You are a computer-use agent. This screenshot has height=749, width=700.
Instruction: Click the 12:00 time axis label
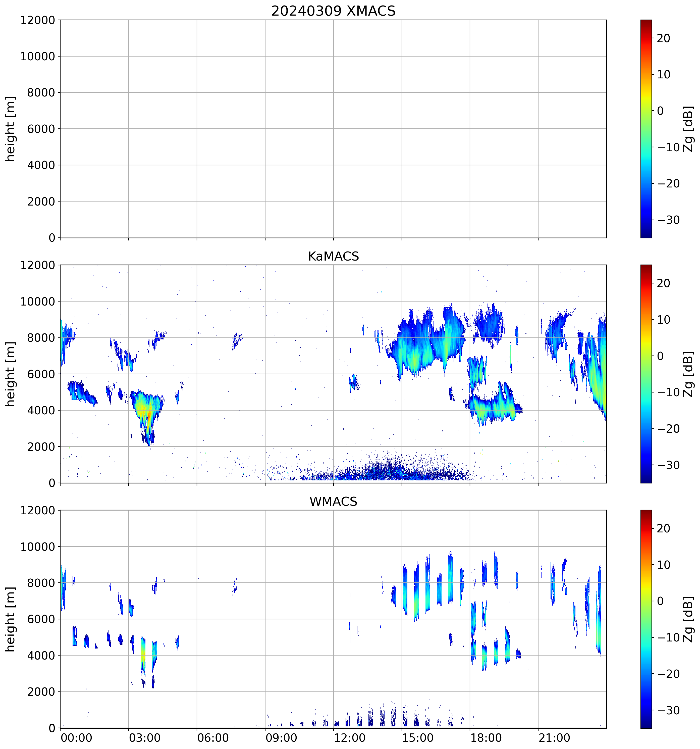pyautogui.click(x=349, y=738)
